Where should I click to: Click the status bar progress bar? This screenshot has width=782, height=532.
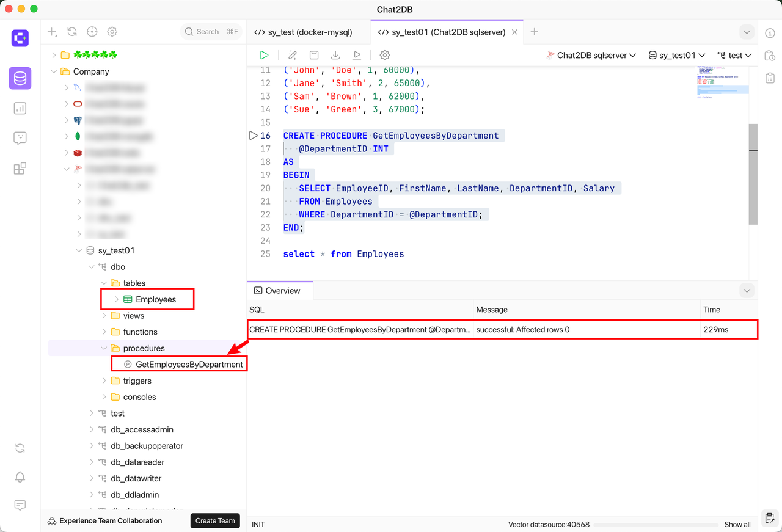point(655,525)
